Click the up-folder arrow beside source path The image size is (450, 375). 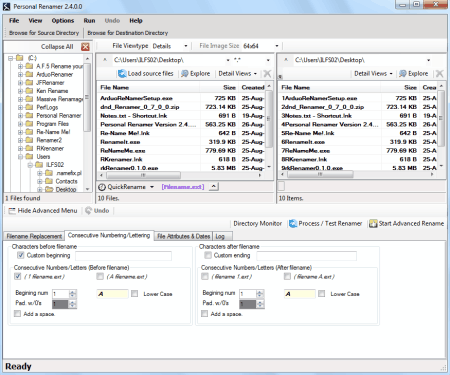click(x=105, y=60)
